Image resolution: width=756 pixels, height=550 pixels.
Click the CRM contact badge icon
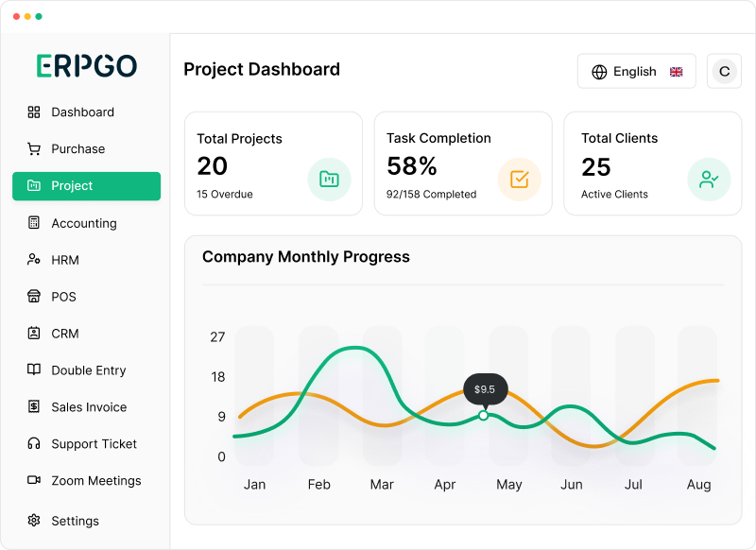coord(34,333)
